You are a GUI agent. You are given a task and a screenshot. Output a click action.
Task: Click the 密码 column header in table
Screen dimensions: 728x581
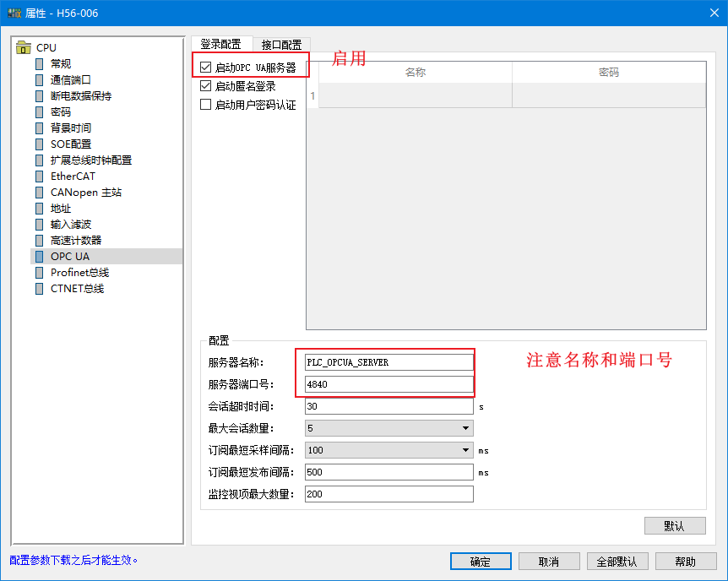pyautogui.click(x=609, y=72)
